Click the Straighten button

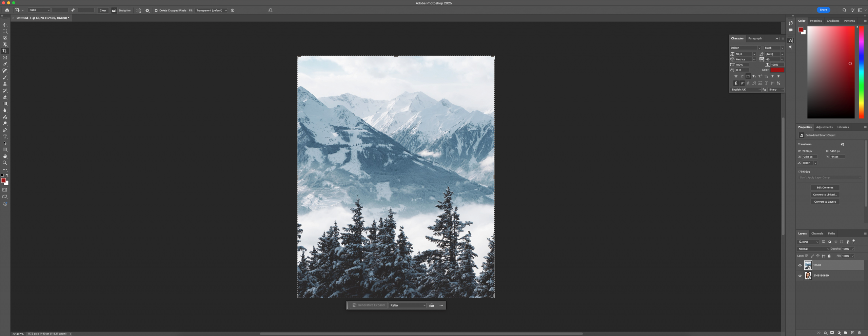tap(122, 11)
